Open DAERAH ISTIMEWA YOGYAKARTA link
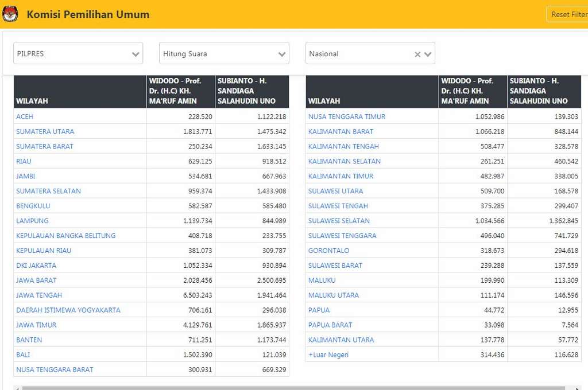 68,310
